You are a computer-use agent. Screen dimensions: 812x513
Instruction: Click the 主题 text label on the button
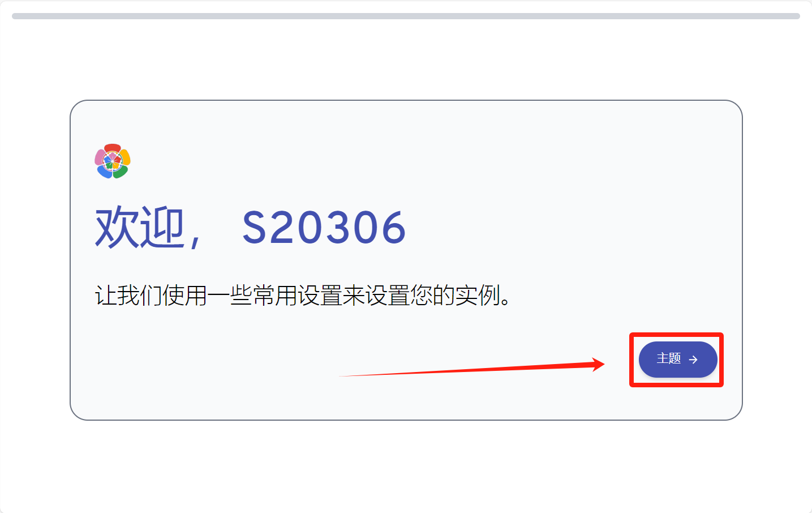pyautogui.click(x=669, y=358)
